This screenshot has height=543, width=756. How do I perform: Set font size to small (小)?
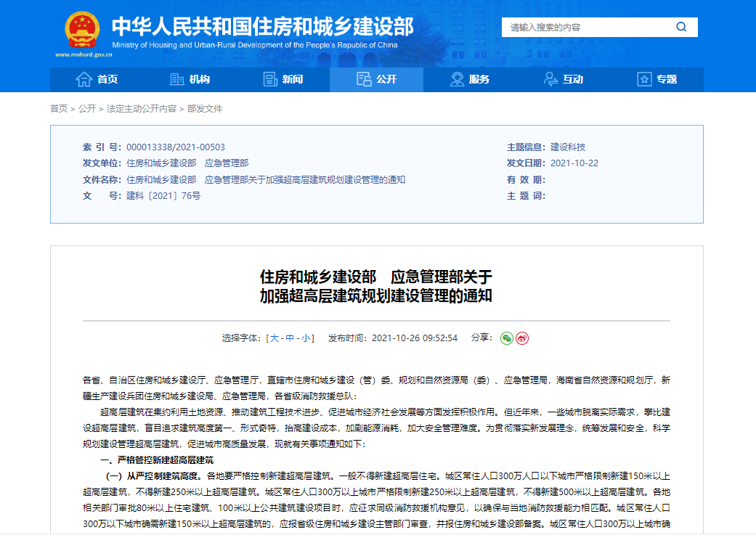pos(306,338)
